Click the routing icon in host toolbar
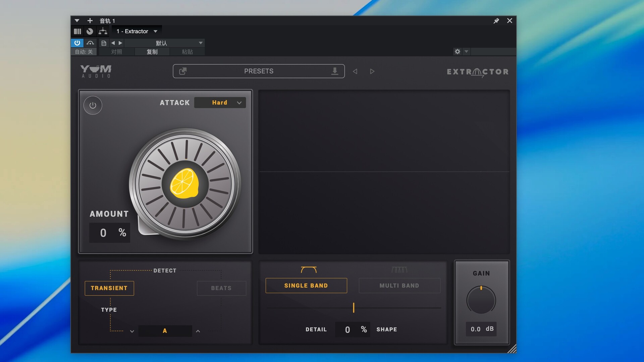Screen dimensions: 644x362 [x=103, y=31]
